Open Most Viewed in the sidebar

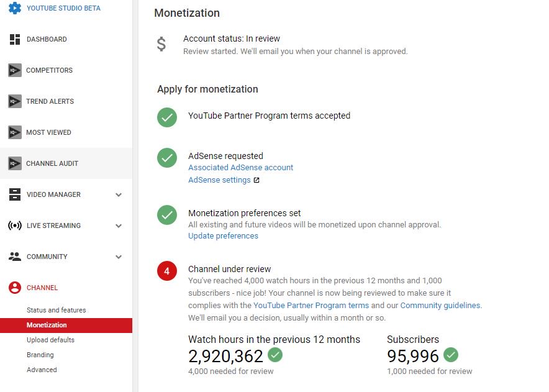coord(48,132)
